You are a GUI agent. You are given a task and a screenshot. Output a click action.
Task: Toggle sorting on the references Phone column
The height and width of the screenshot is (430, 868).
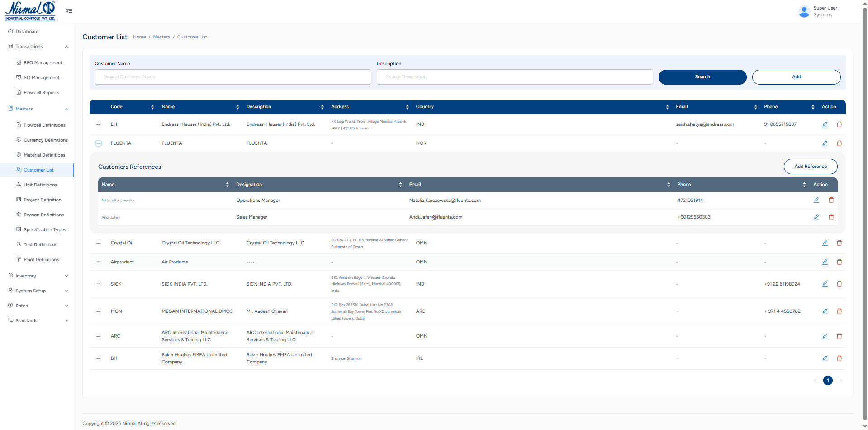click(804, 184)
